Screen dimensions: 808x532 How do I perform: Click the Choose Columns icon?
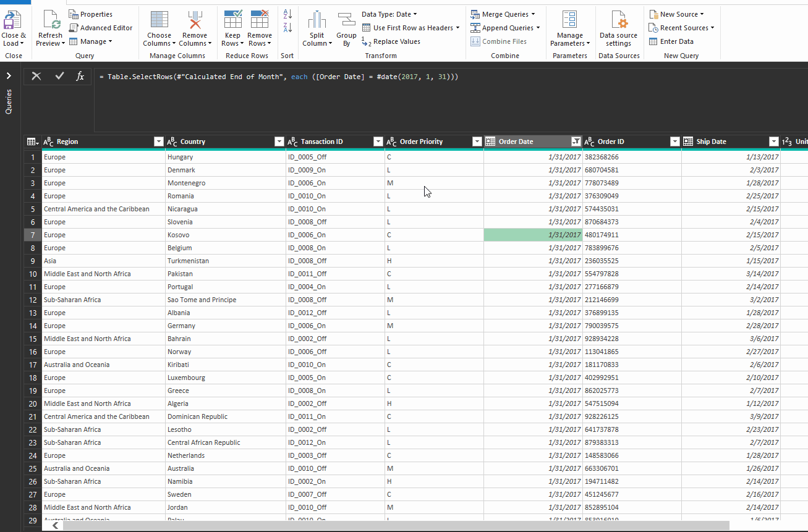[x=159, y=20]
